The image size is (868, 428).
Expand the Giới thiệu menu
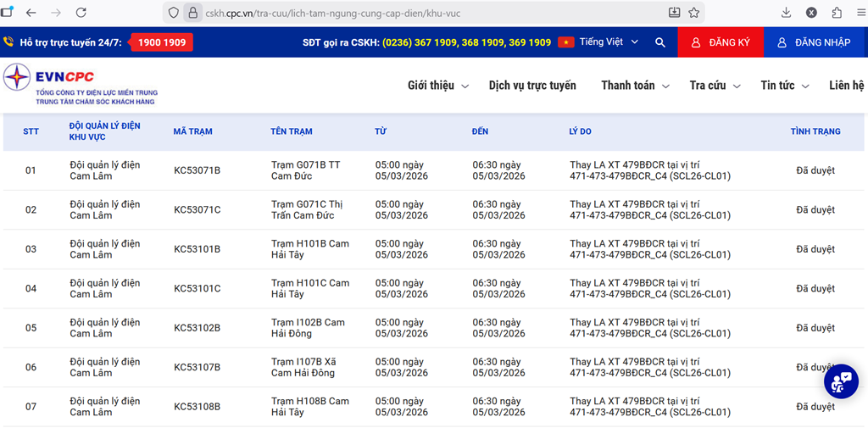pos(437,86)
